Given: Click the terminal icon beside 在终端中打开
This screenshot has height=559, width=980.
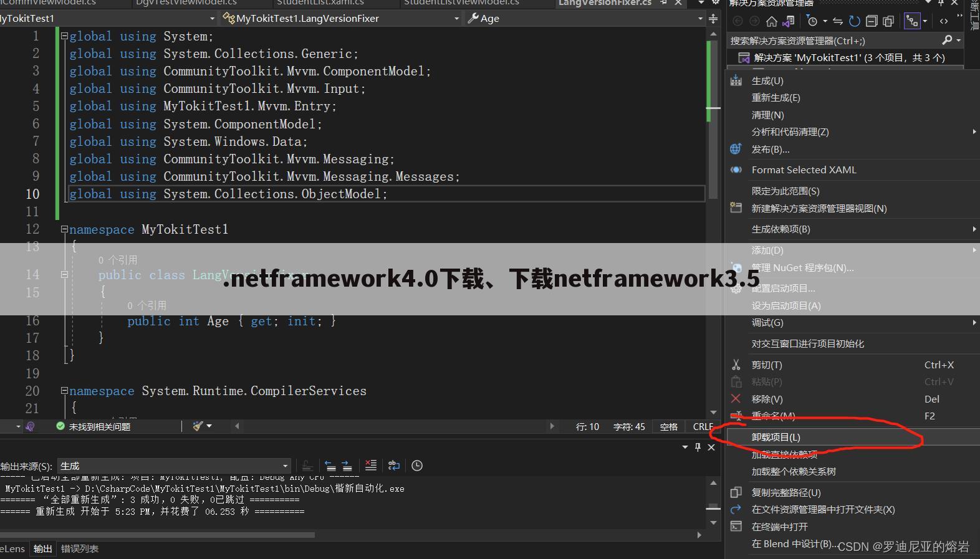Looking at the screenshot, I should [736, 527].
